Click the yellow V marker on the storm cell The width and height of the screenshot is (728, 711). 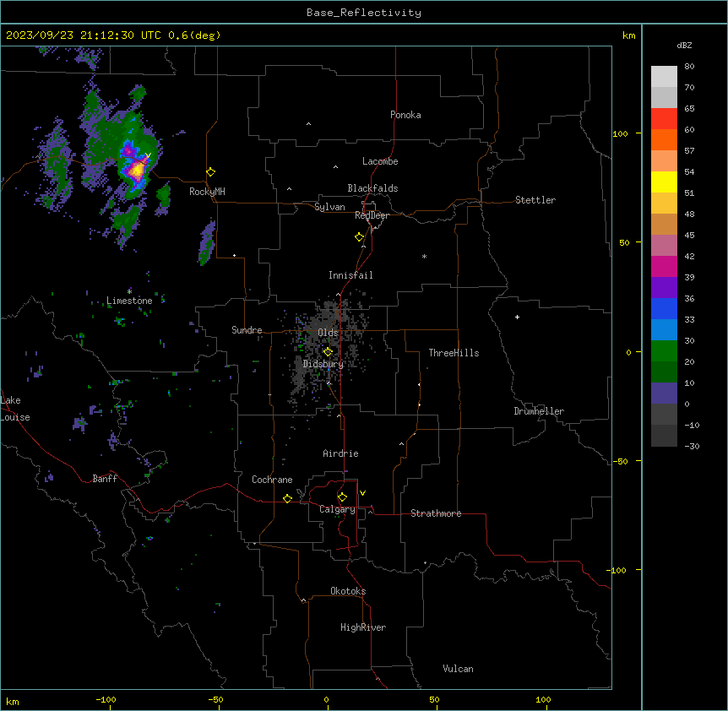(x=148, y=155)
